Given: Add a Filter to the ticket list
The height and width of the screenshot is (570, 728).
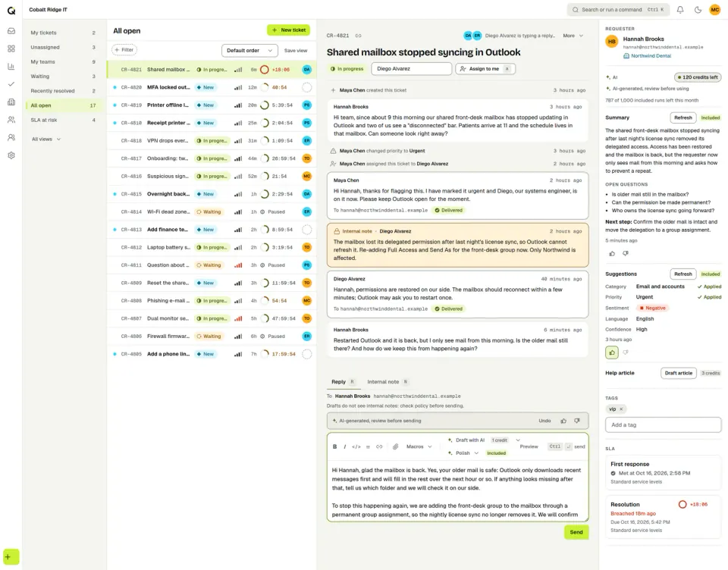Looking at the screenshot, I should tap(124, 50).
